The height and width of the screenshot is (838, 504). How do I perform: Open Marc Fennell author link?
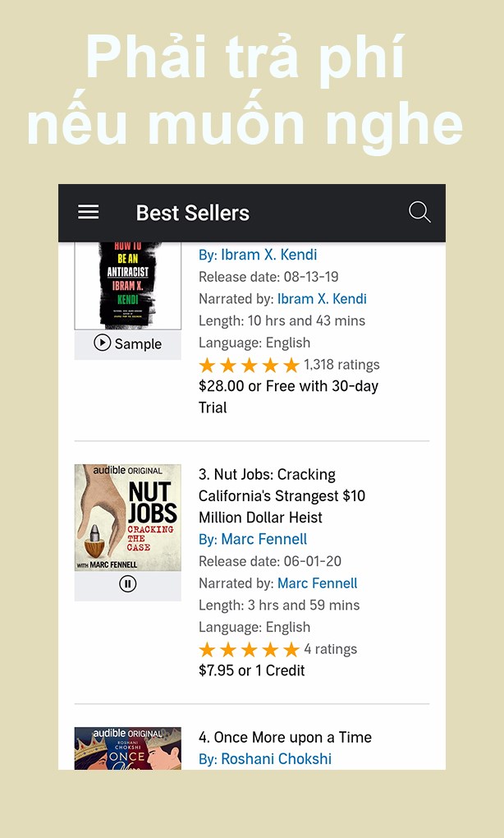pos(263,539)
